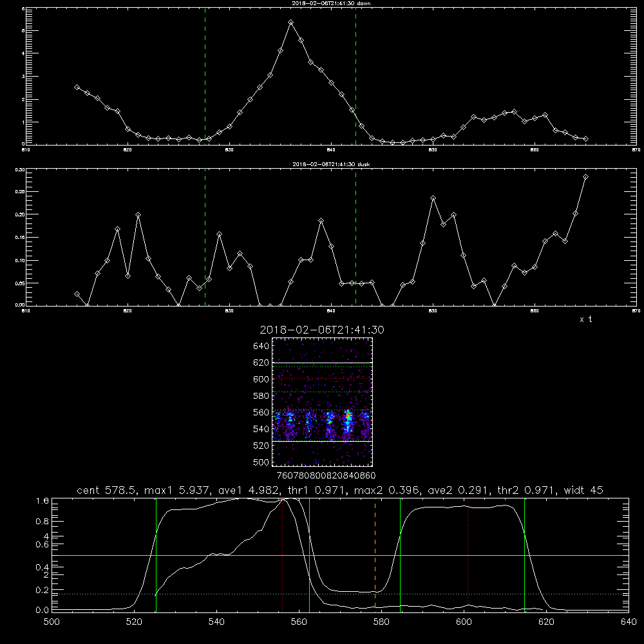Click the "840" x-axis label under dusk plot
The height and width of the screenshot is (644, 644).
[x=331, y=311]
